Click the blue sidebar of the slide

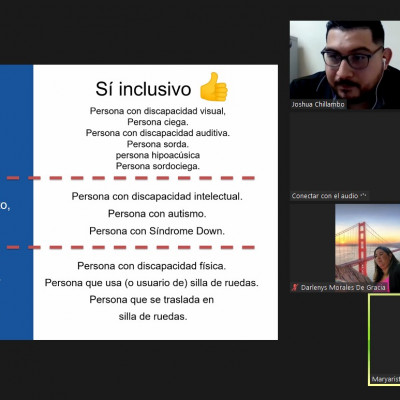point(16,202)
